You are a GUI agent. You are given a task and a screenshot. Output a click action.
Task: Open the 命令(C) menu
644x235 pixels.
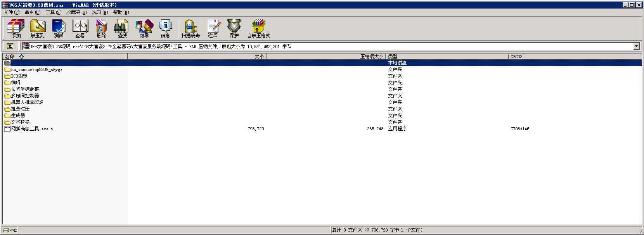[33, 12]
